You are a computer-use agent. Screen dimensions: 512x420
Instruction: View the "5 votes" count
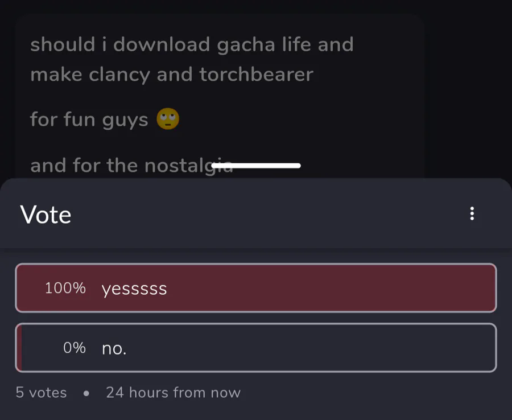pos(41,393)
